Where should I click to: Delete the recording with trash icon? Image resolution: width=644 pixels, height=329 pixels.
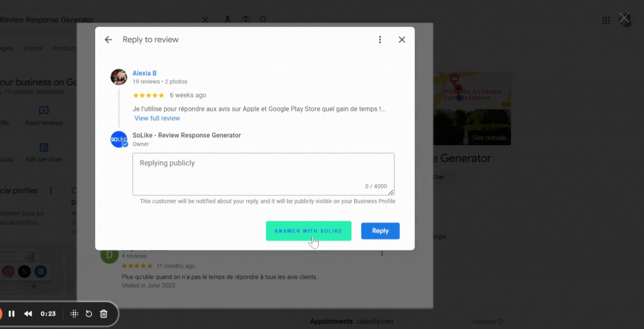coord(104,314)
